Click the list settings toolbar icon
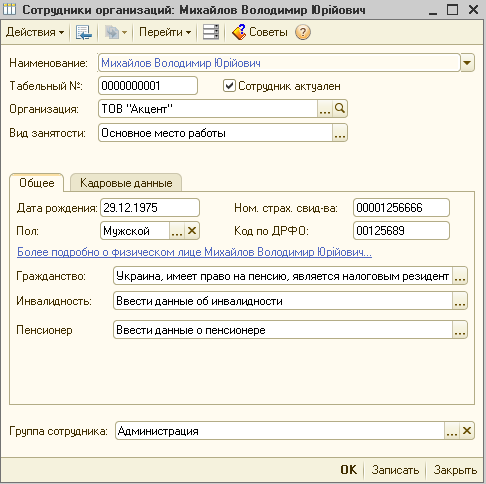 pyautogui.click(x=211, y=32)
